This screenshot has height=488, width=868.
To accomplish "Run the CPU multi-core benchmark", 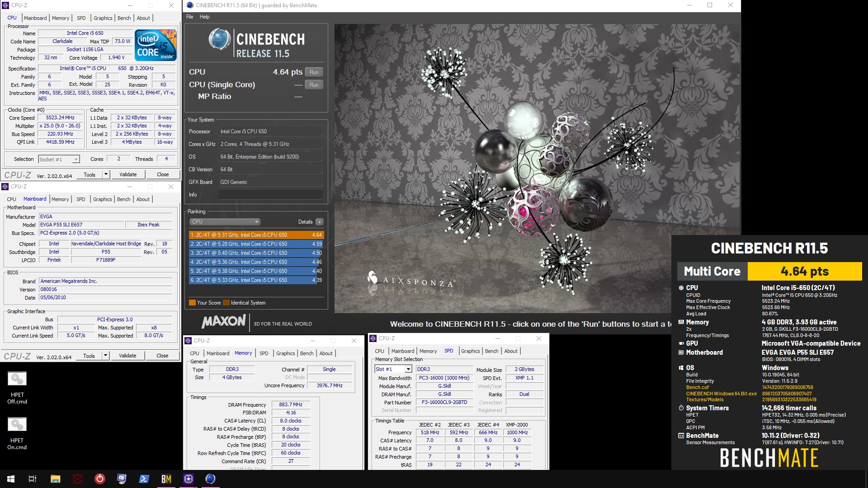I will [x=314, y=72].
